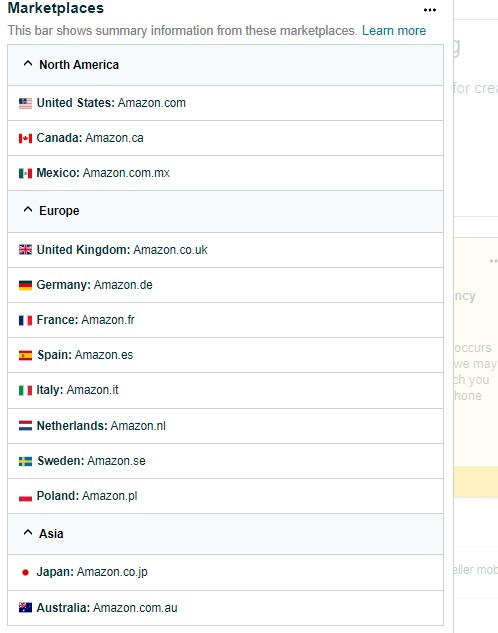Collapse the North America section
Viewport: 498px width, 633px height.
click(x=28, y=64)
